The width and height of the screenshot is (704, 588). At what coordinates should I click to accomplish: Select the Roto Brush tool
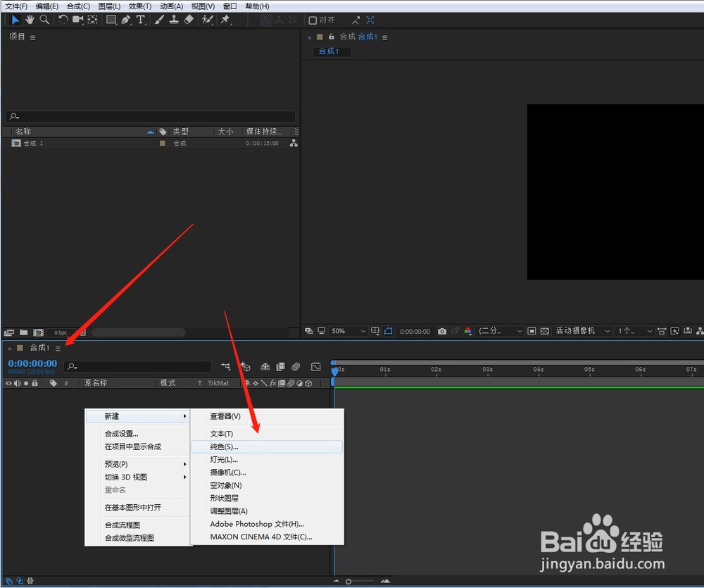(208, 20)
